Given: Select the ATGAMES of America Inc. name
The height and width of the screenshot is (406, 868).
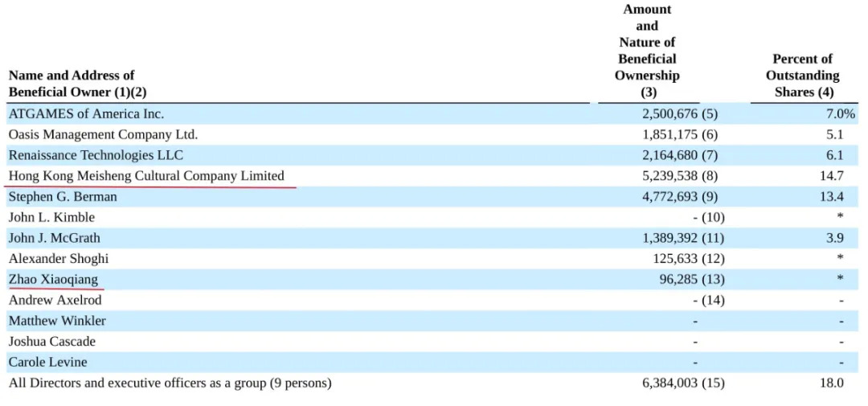Looking at the screenshot, I should tap(86, 114).
